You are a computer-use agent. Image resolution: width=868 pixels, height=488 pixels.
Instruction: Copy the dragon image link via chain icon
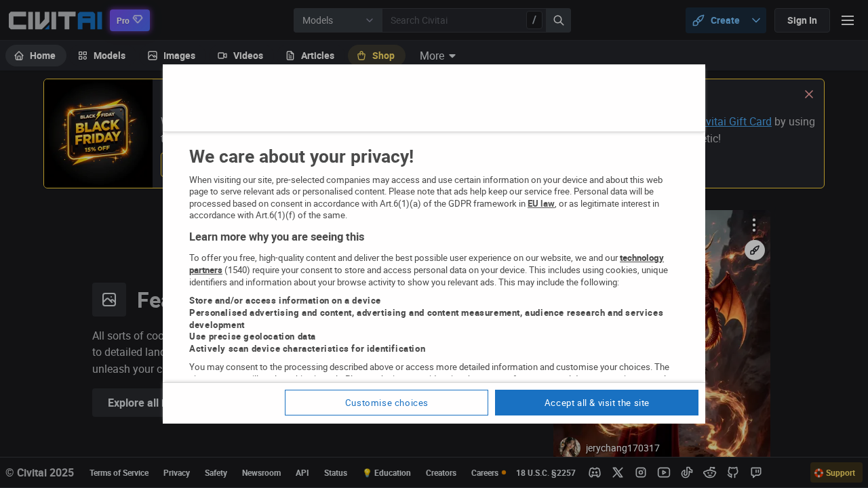click(754, 249)
